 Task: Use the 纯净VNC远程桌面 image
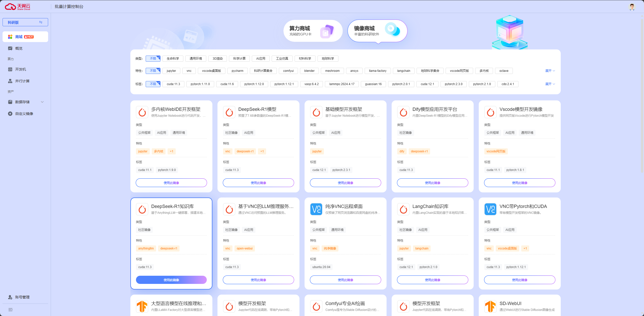click(x=346, y=280)
